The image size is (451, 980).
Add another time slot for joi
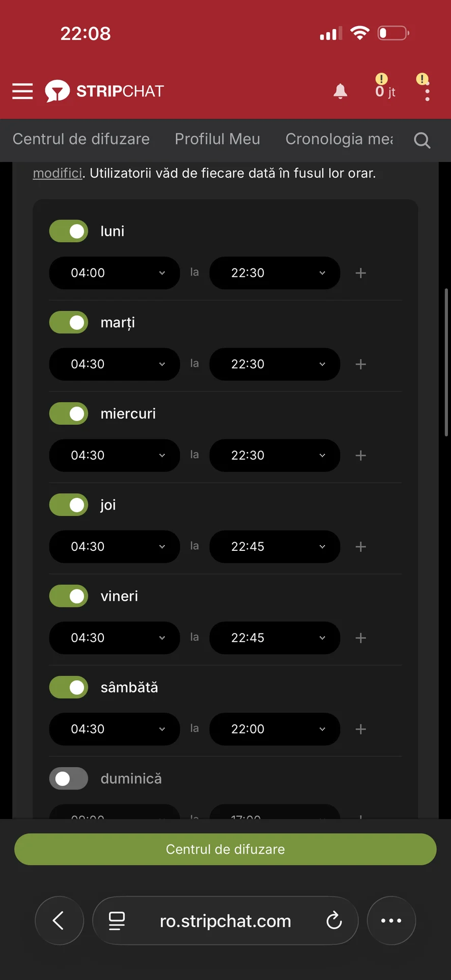(360, 547)
